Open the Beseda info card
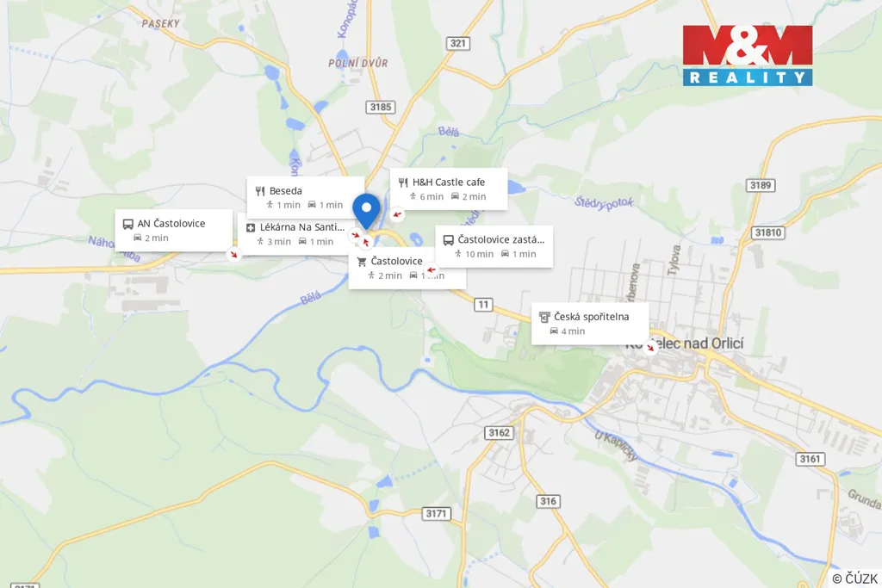The image size is (882, 588). click(x=306, y=197)
